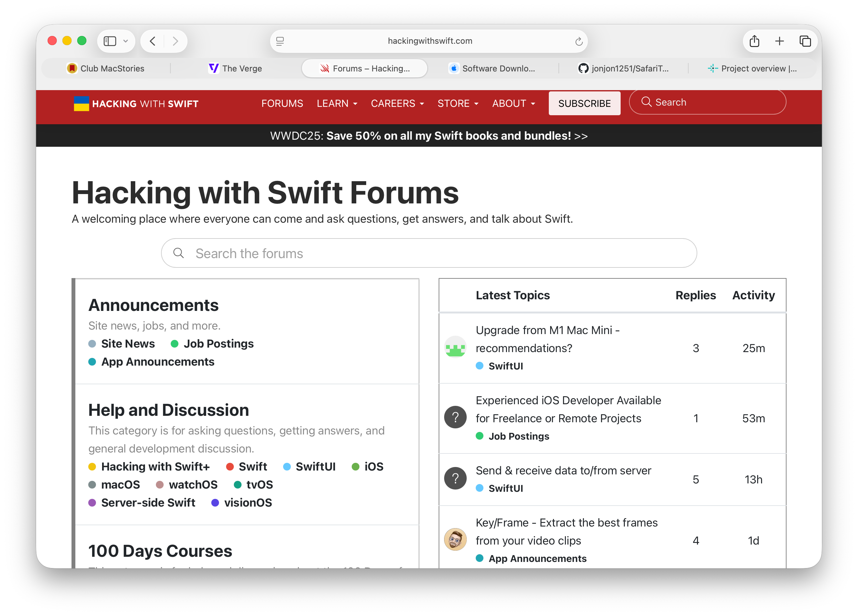Open SwiftUI subcategory under Help and Discussion
The height and width of the screenshot is (616, 858).
tap(316, 466)
